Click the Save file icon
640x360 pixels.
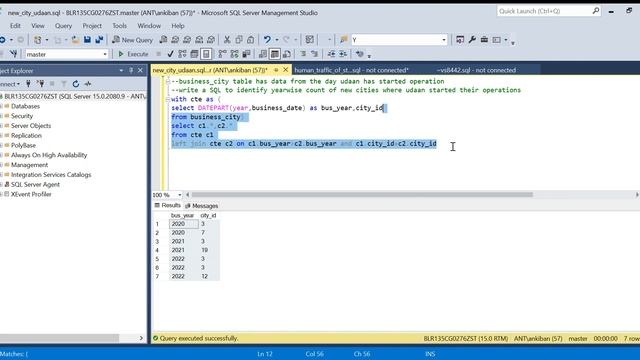(x=87, y=40)
